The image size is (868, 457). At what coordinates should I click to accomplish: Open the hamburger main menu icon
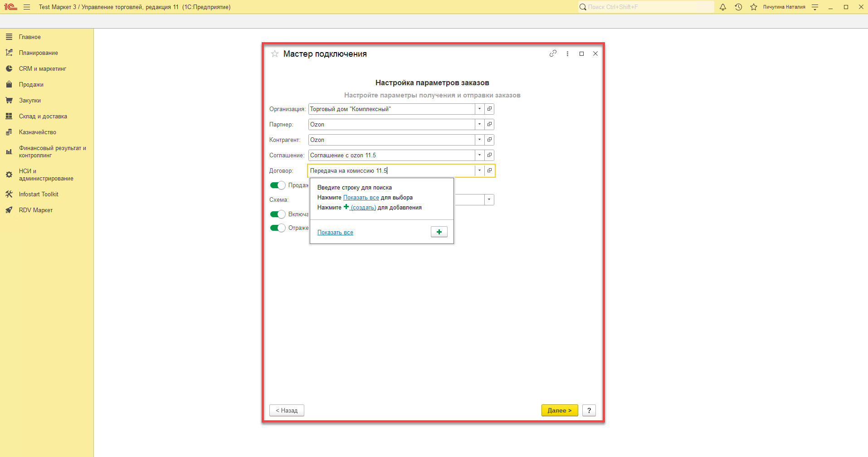27,7
